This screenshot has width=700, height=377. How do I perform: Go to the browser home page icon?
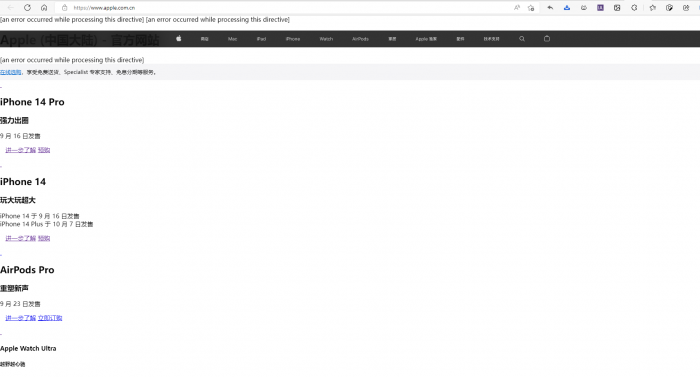point(44,8)
